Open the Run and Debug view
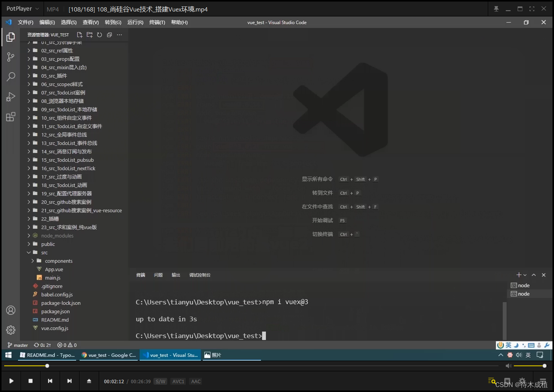The image size is (554, 392). 11,97
